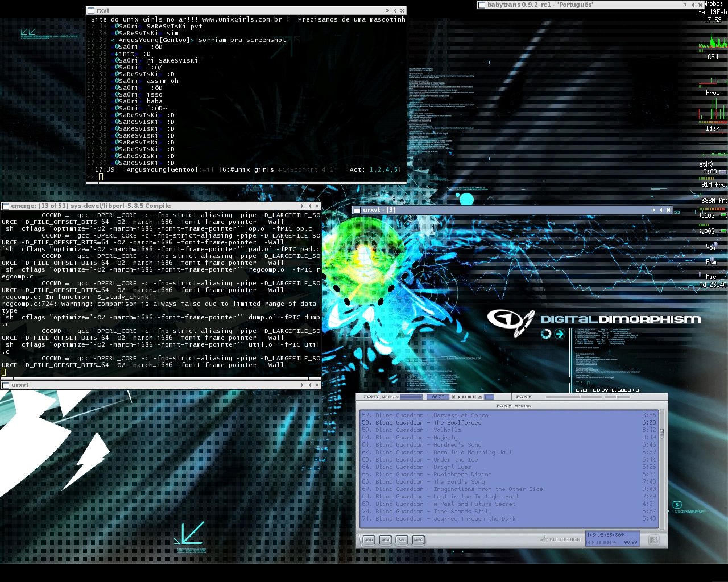Click the left arrow button on emerge titlebar
This screenshot has width=728, height=582.
(x=309, y=206)
